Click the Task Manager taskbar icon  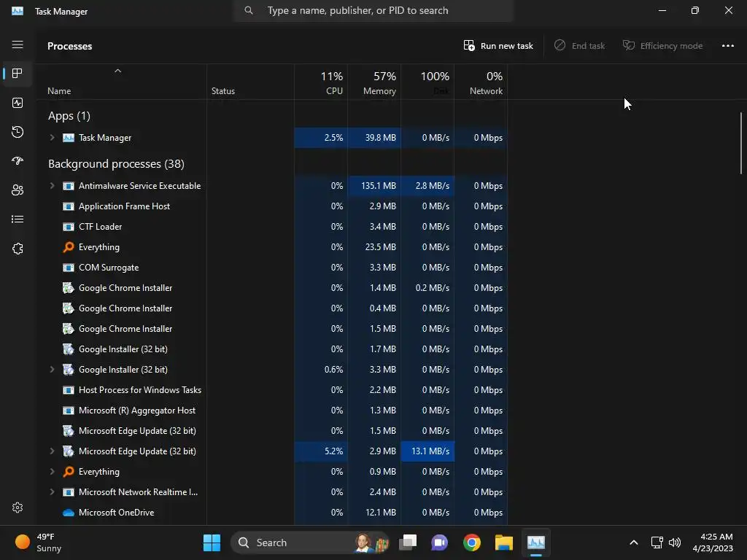coord(536,542)
